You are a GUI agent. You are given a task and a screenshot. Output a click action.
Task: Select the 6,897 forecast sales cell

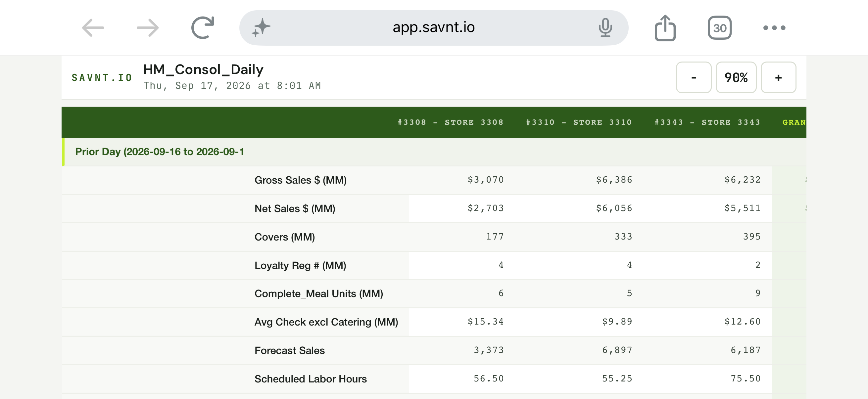click(617, 350)
